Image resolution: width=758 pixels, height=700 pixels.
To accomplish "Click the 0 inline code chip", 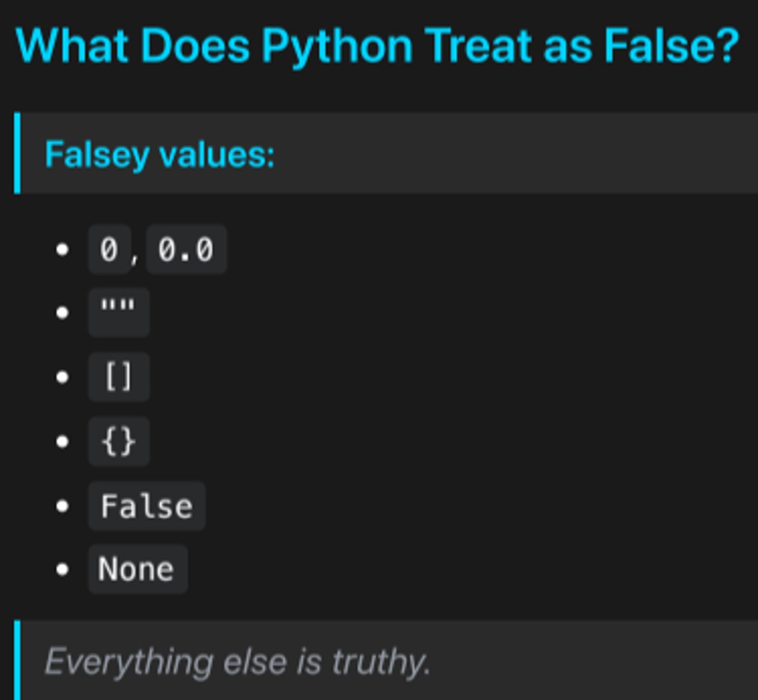I will tap(109, 250).
